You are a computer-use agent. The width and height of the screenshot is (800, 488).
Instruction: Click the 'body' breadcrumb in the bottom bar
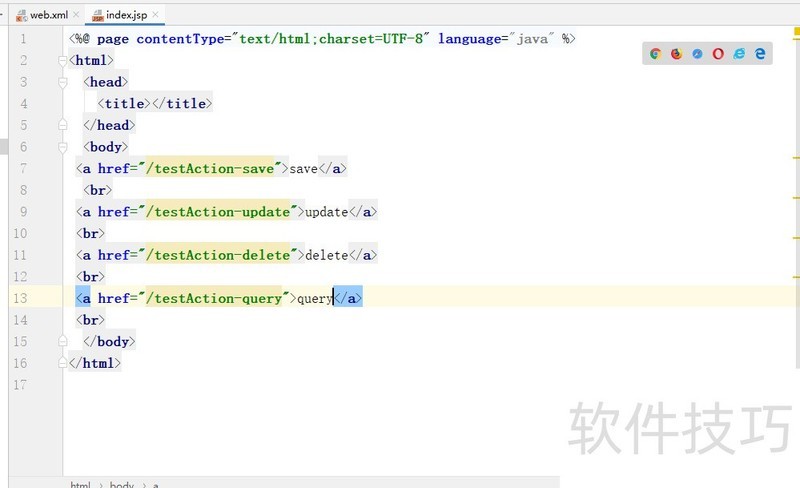[x=122, y=484]
